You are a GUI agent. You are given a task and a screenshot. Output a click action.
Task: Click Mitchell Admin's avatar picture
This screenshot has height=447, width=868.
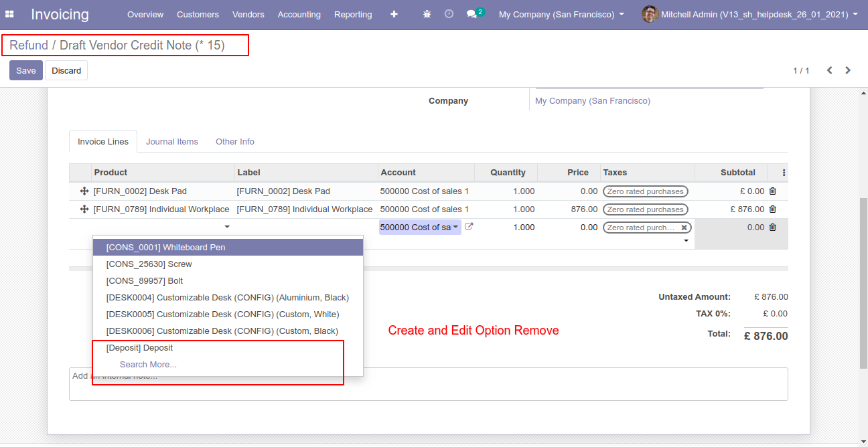650,14
